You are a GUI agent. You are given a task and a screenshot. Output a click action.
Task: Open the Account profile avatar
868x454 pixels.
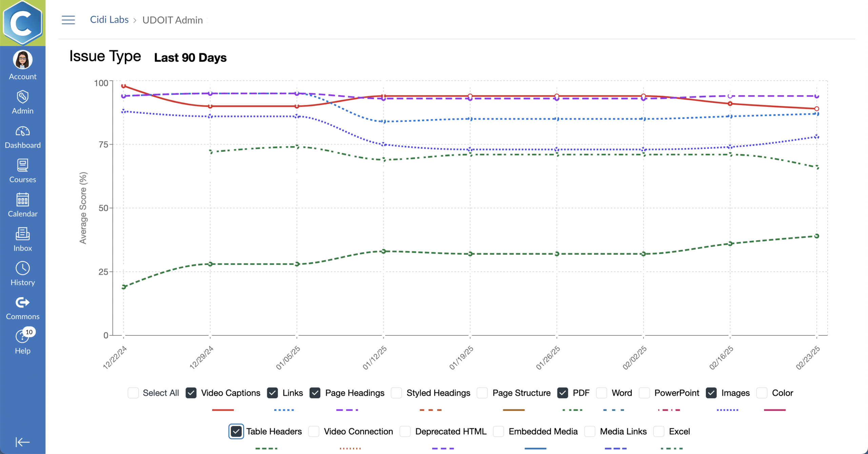pos(22,60)
